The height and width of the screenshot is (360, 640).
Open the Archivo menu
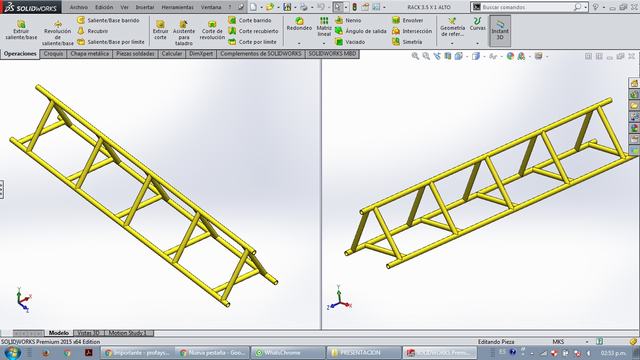click(x=78, y=7)
